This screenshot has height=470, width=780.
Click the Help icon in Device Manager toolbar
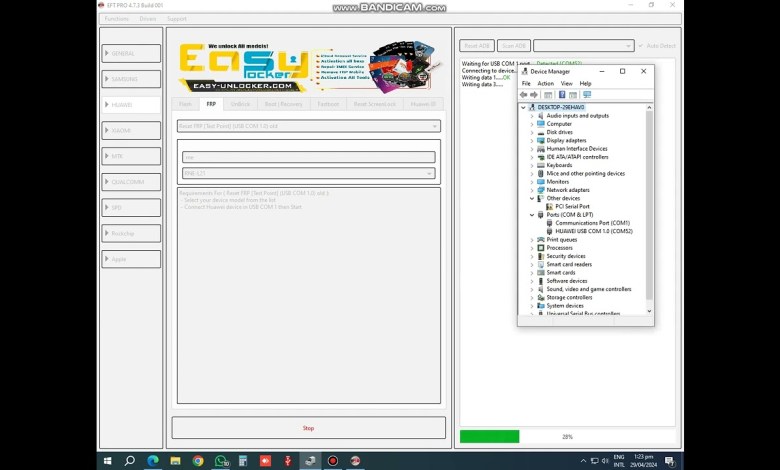pyautogui.click(x=561, y=95)
